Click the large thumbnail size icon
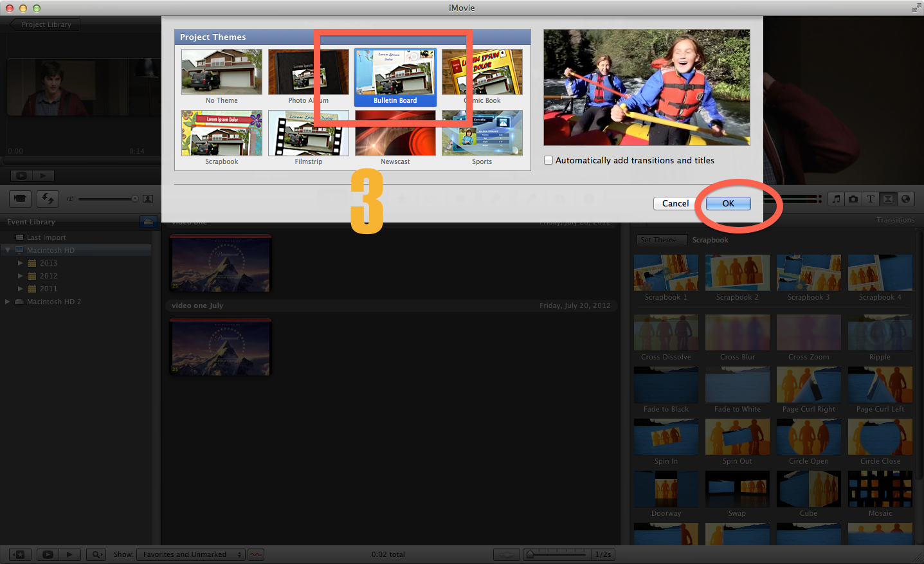 coord(148,199)
